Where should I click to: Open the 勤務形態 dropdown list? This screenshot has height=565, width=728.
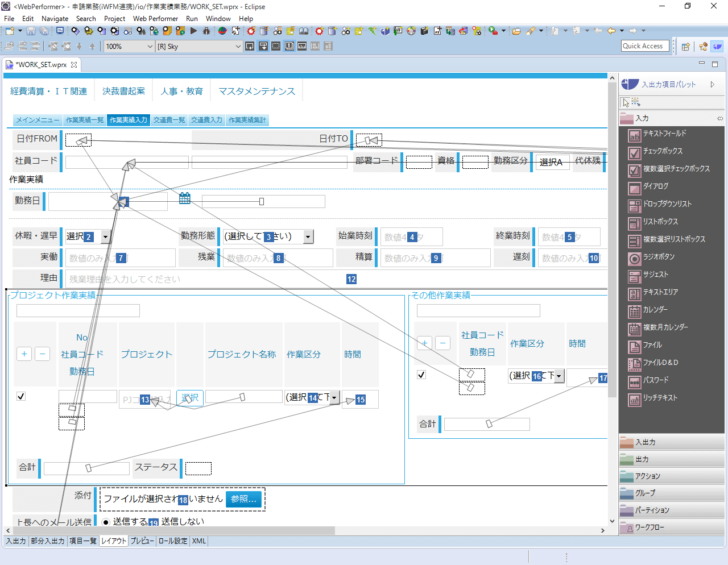coord(308,236)
